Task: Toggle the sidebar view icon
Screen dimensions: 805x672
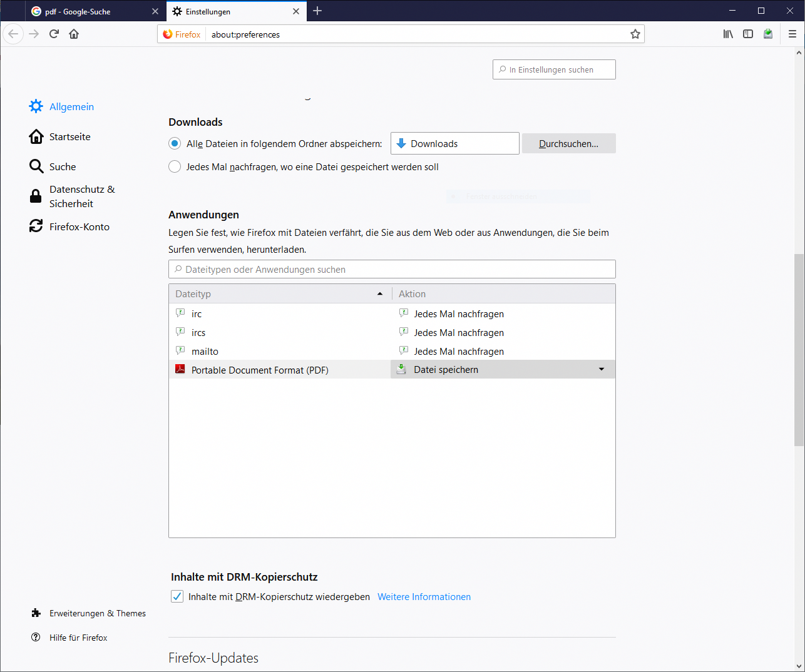Action: (x=748, y=34)
